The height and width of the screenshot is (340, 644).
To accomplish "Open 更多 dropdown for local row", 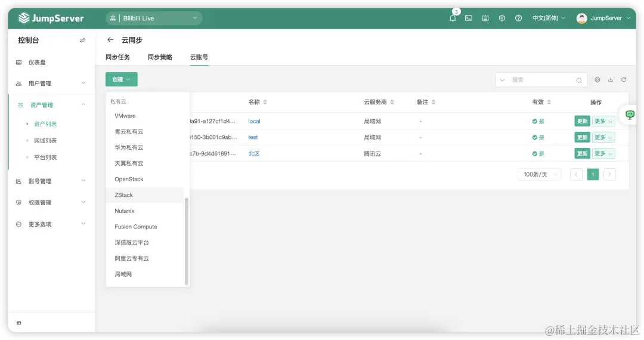I will click(603, 121).
